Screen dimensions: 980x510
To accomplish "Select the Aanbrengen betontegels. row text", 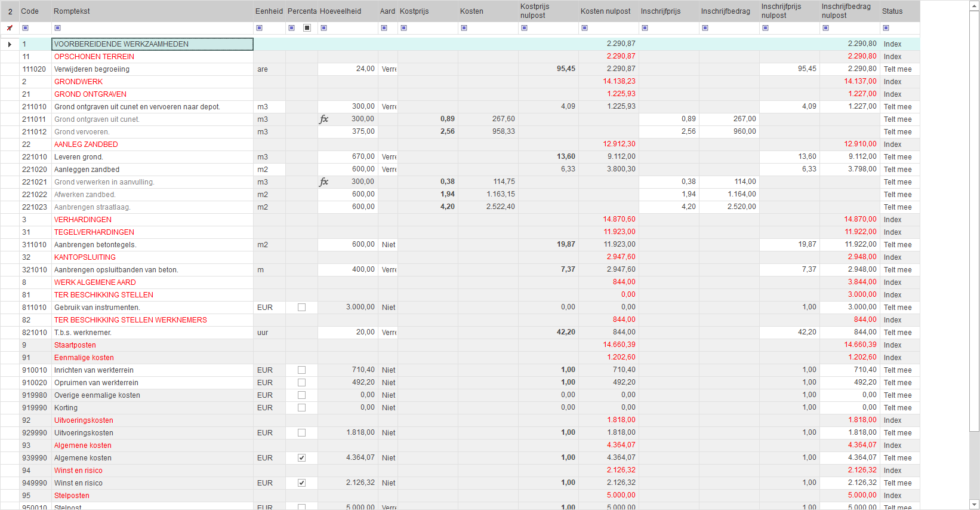I will [x=95, y=245].
